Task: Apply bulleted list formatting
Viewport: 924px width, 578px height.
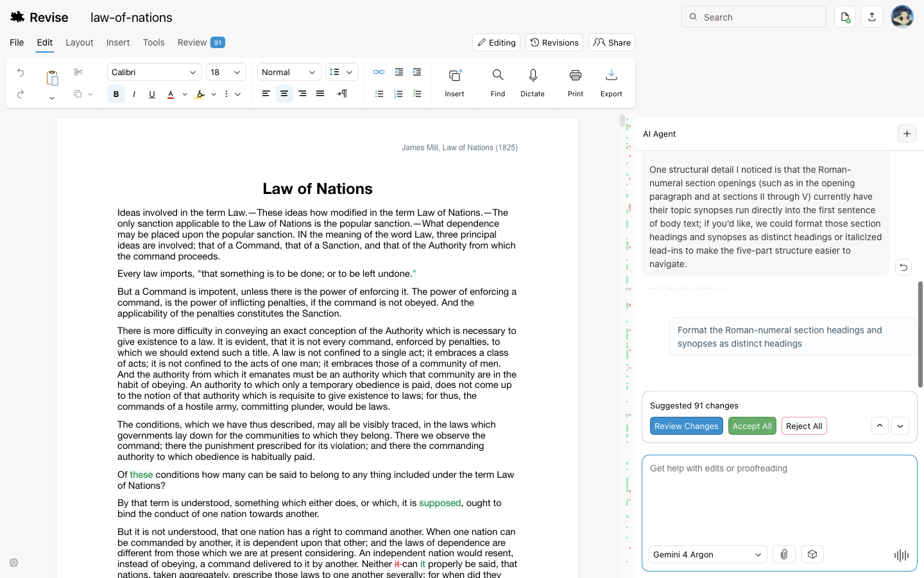Action: (379, 94)
